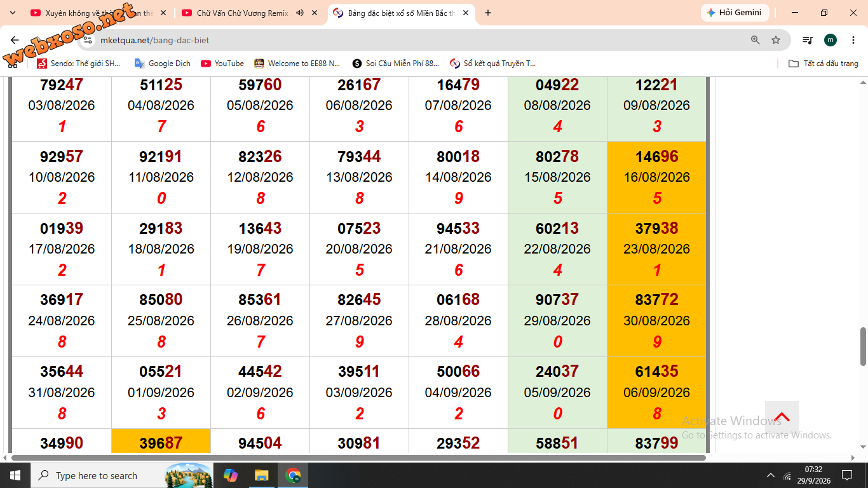The width and height of the screenshot is (868, 488).
Task: Expand the system tray hidden icons chevron
Action: tap(771, 475)
